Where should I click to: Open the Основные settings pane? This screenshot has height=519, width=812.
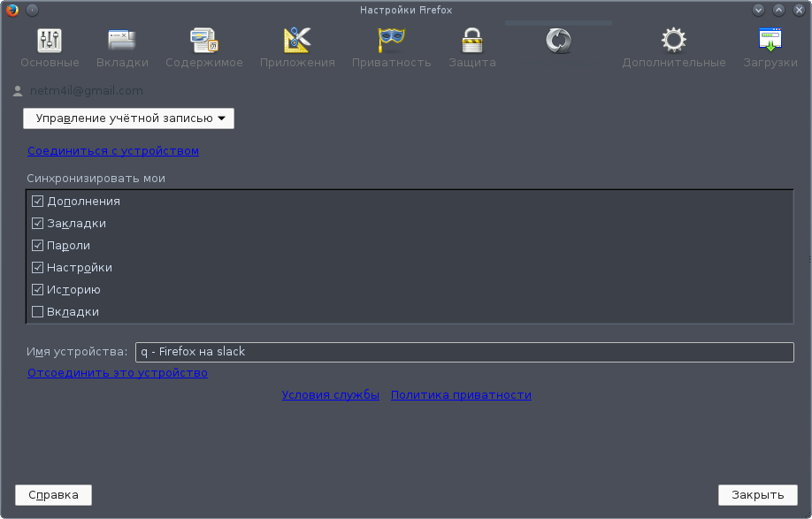pyautogui.click(x=50, y=48)
